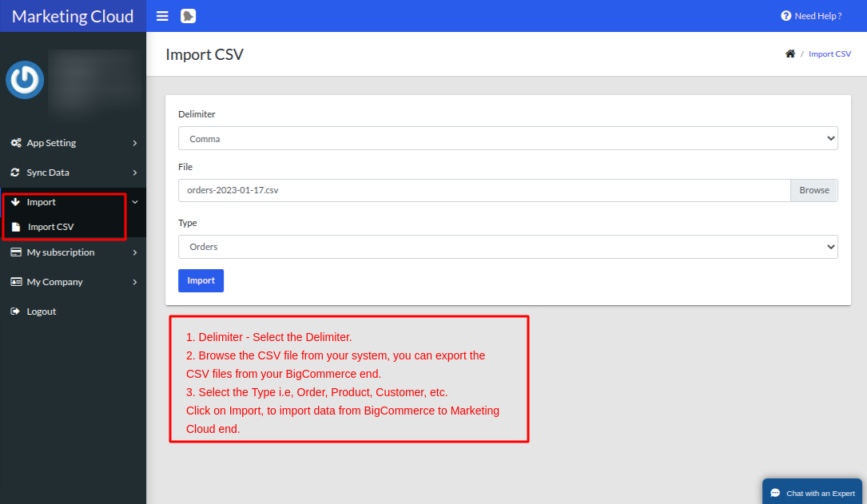Click the Logout exit icon

point(15,312)
